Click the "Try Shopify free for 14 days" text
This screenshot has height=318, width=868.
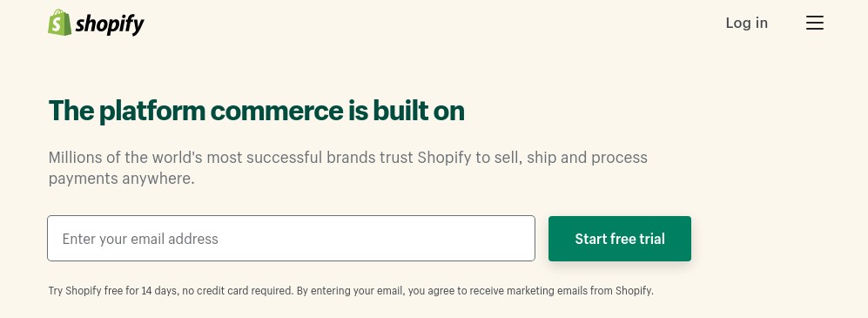click(112, 291)
